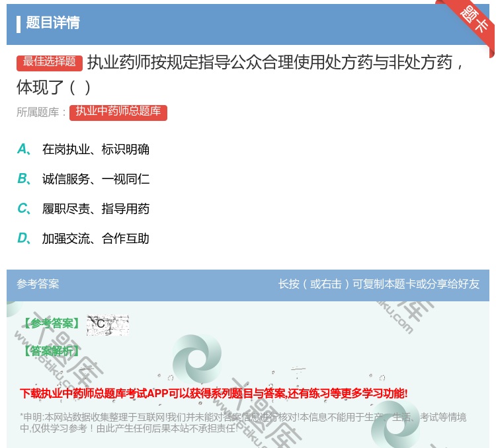Select option A 在岗执业、标识明确
496x448 pixels.
point(83,149)
